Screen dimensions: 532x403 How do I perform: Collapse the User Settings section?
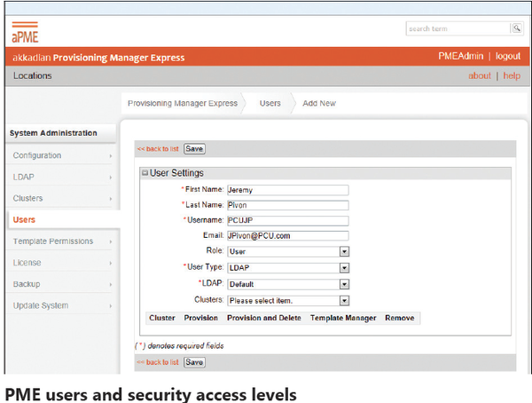pyautogui.click(x=145, y=173)
